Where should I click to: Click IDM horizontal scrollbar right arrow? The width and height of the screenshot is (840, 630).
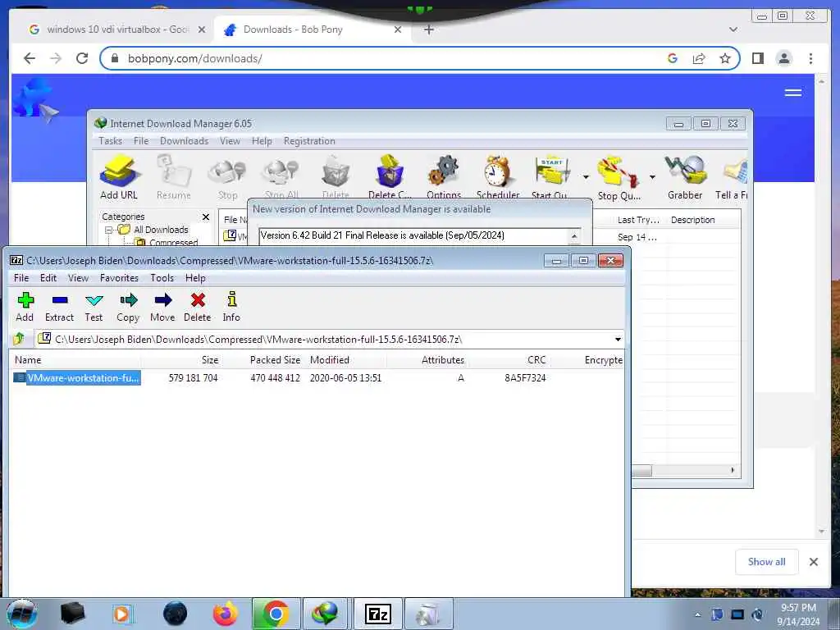click(x=733, y=470)
